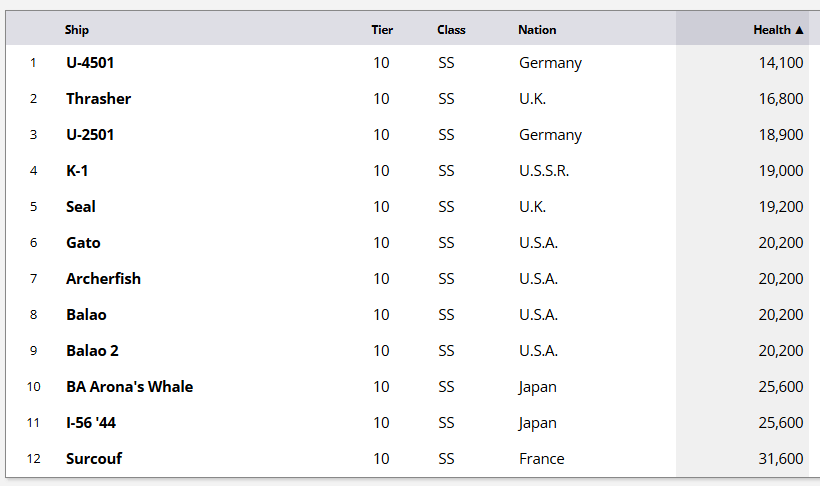The image size is (820, 486).
Task: Open the Archerfish ship link
Action: point(103,279)
